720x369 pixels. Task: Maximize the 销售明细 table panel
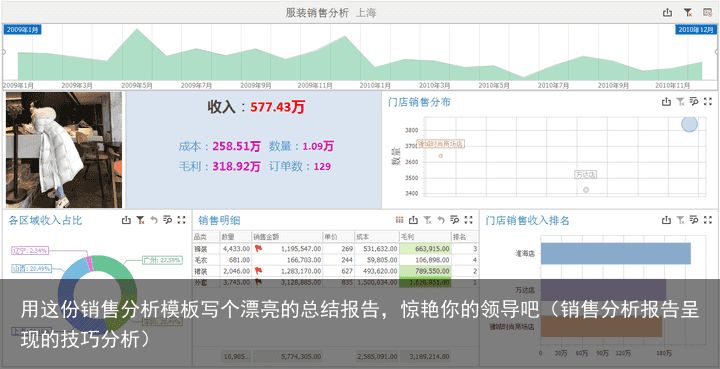pyautogui.click(x=468, y=220)
